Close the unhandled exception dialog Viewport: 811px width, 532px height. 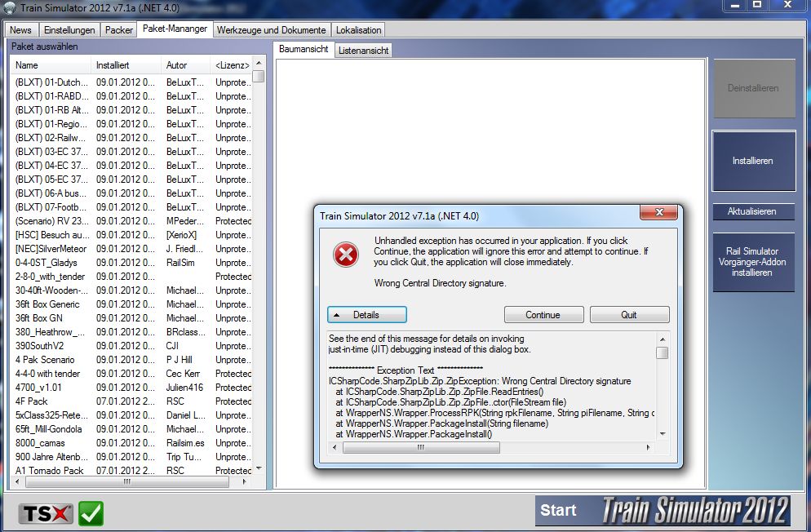tap(658, 212)
